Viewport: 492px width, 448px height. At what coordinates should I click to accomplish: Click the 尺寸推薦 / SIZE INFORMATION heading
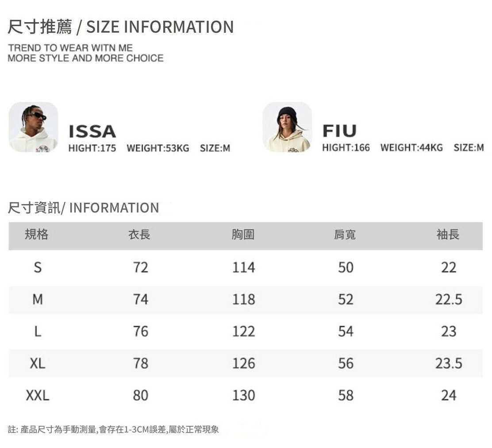pos(120,27)
